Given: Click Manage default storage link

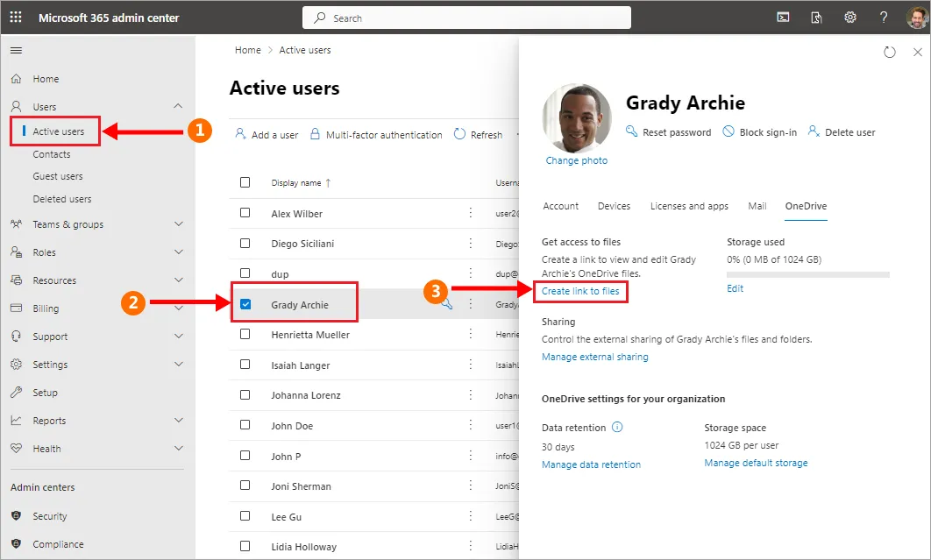Looking at the screenshot, I should [x=756, y=463].
